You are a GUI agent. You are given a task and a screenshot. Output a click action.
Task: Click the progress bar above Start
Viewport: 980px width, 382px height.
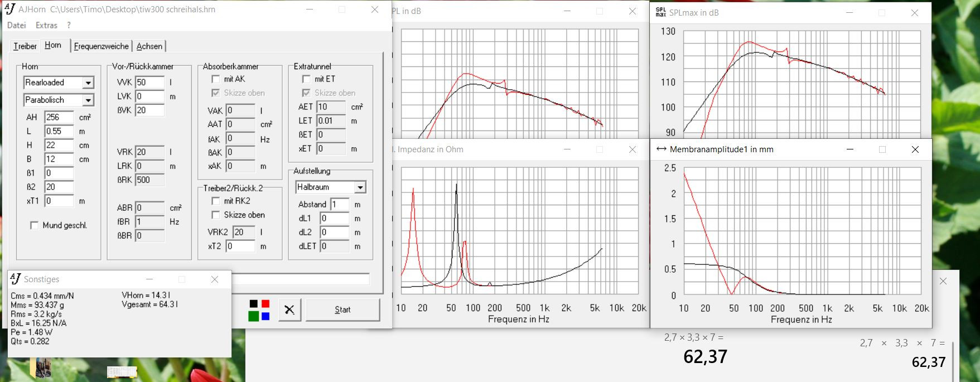(x=300, y=279)
